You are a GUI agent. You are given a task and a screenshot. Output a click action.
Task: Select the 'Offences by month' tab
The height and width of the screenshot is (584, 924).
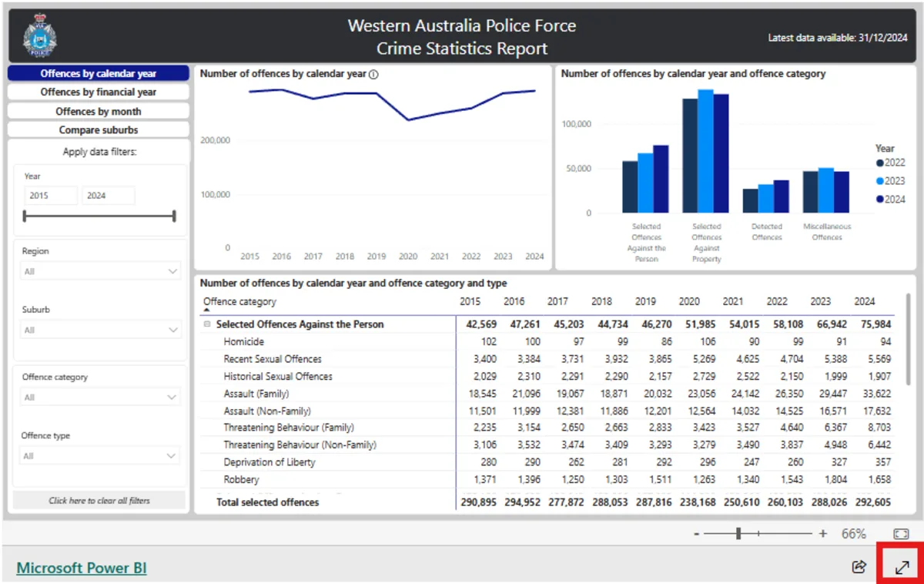pyautogui.click(x=98, y=110)
